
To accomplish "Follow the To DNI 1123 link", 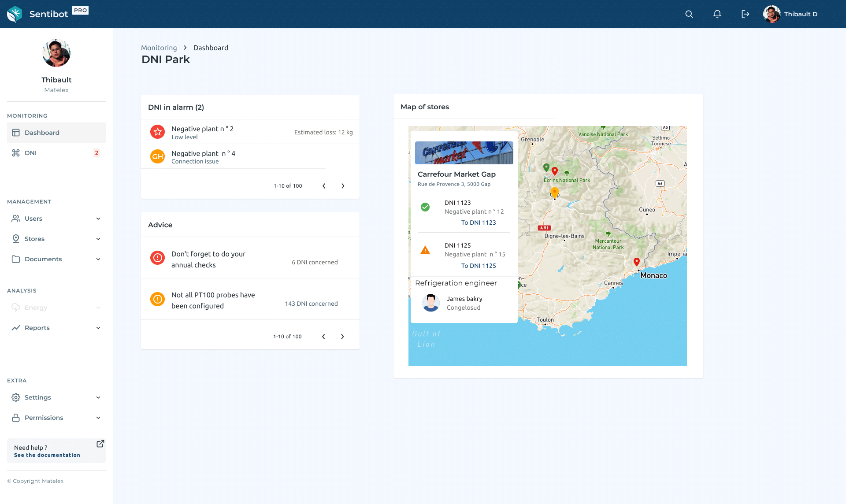I will click(479, 222).
